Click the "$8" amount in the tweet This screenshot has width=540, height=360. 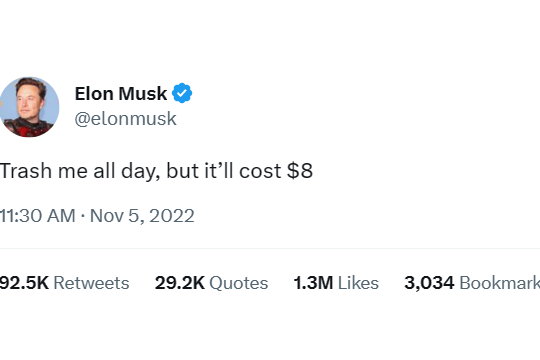[300, 171]
